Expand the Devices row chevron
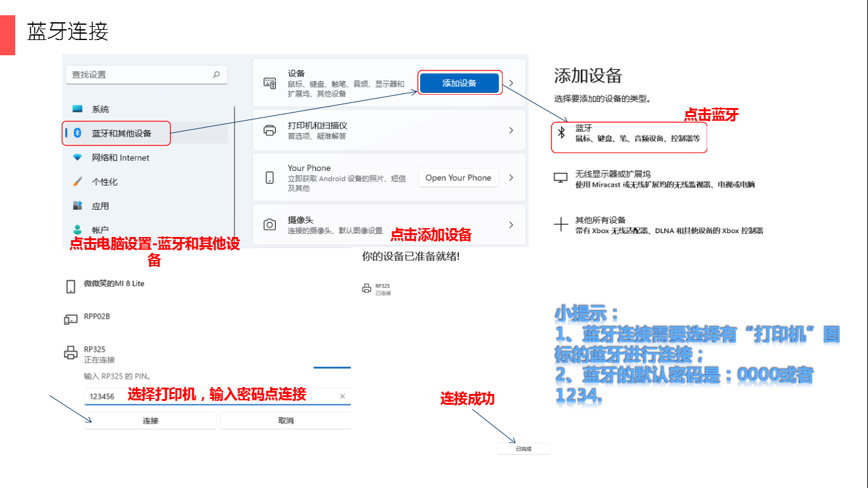This screenshot has width=868, height=488. pos(511,83)
